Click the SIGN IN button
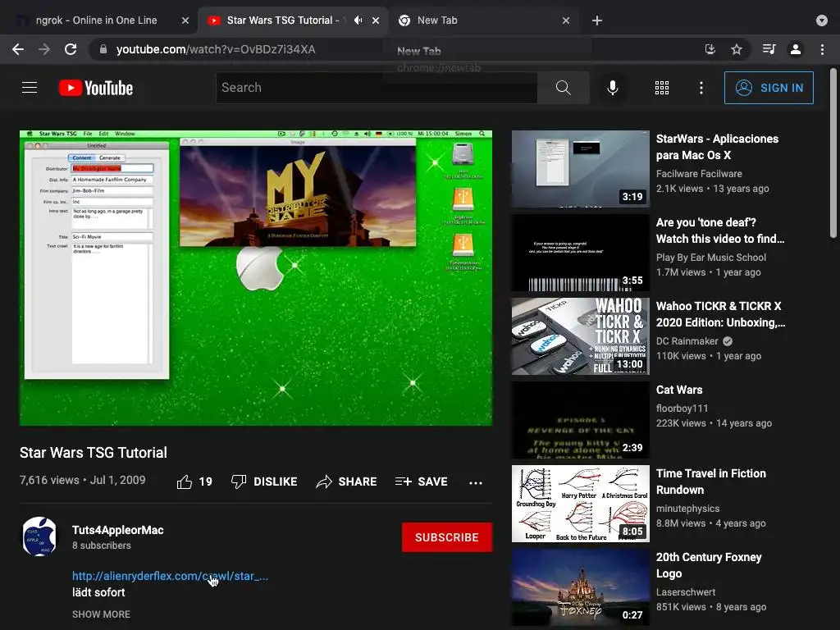Viewport: 840px width, 630px height. [769, 87]
